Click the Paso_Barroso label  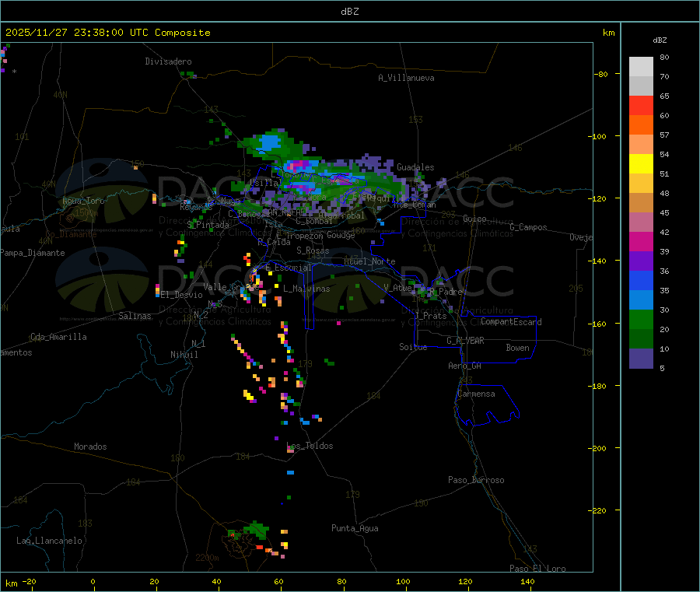[x=476, y=480]
